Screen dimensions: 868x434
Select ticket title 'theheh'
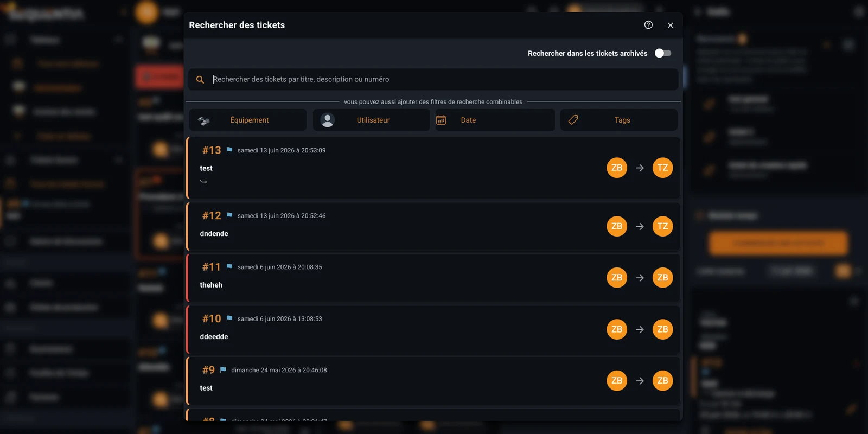click(x=211, y=285)
